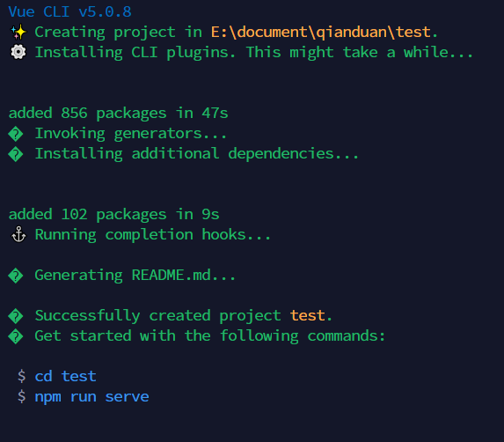
Task: Click the E:\document\qianduan\test path
Action: coord(320,32)
